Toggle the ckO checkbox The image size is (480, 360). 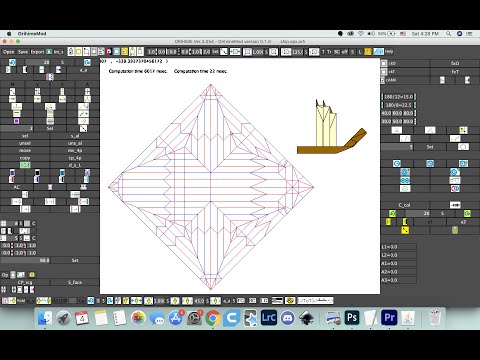pos(384,63)
